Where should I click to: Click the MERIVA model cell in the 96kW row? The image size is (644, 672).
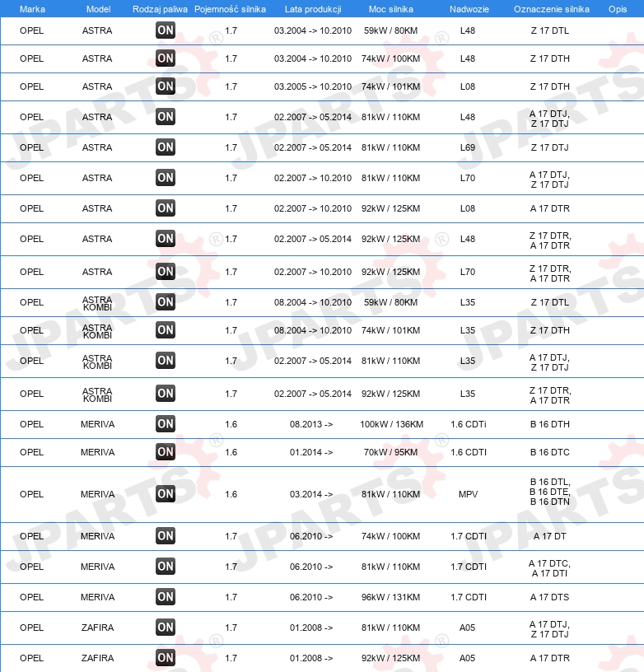[x=98, y=596]
